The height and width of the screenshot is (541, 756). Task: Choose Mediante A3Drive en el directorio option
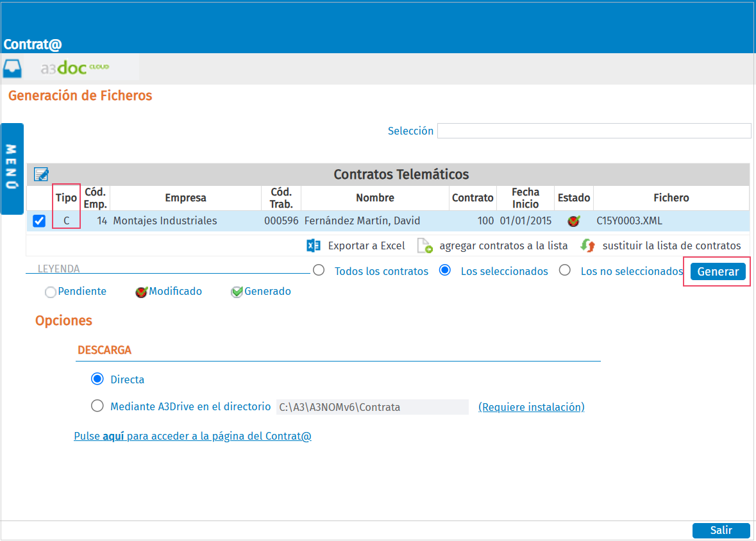[x=97, y=406]
